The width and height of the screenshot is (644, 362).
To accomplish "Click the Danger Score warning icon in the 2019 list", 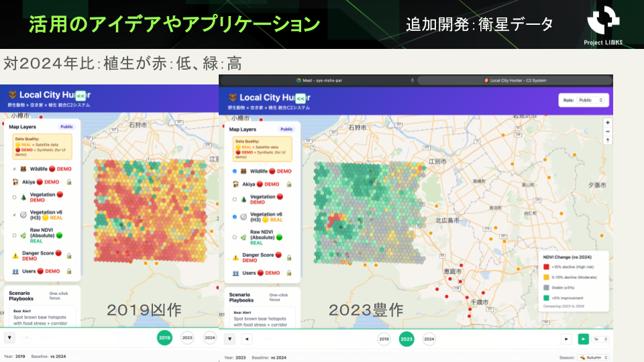I will 15,256.
